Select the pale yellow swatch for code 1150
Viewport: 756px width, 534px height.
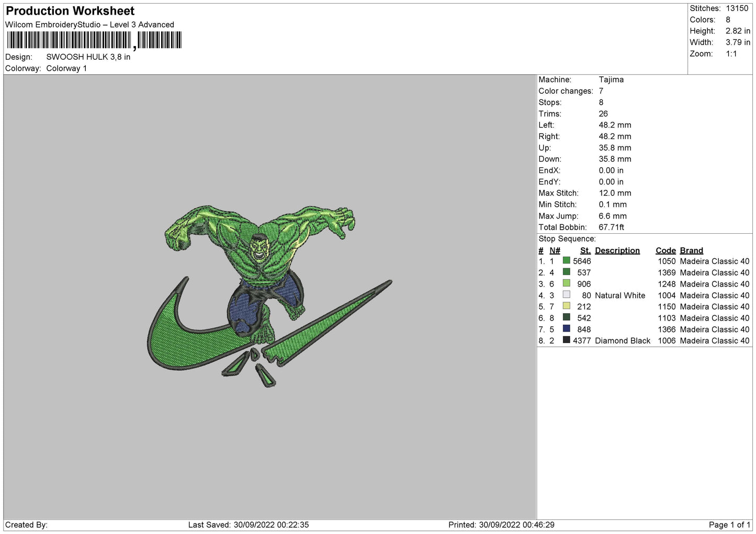(566, 306)
